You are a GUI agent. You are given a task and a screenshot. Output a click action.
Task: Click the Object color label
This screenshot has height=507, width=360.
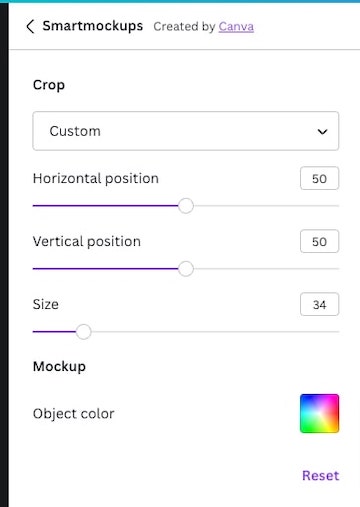[x=74, y=414]
